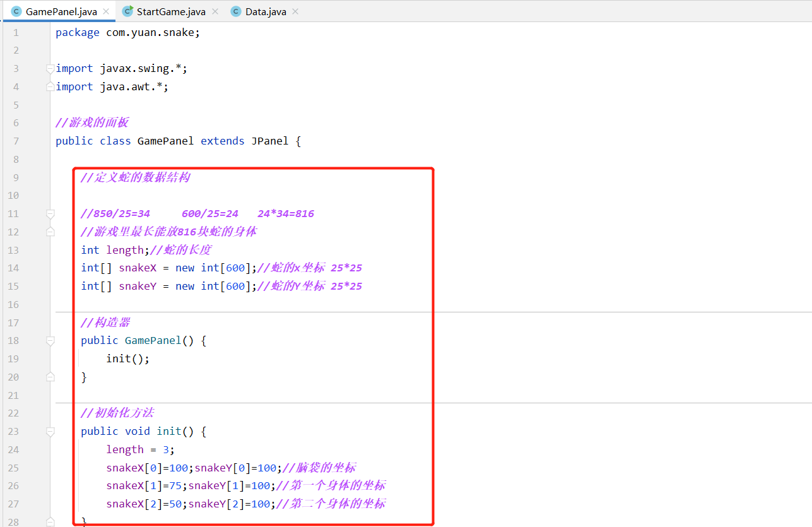
Task: Click the 'init();' call on line 19
Action: click(x=128, y=358)
